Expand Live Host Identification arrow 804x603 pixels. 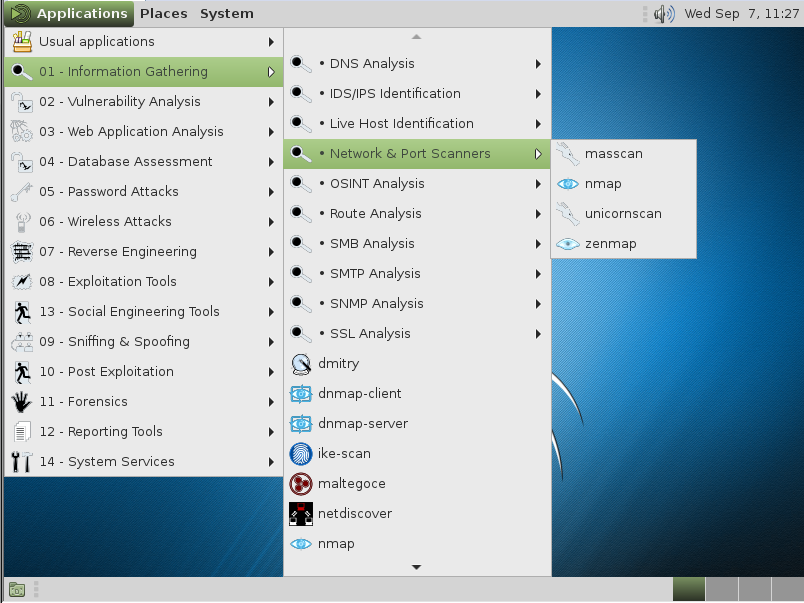tap(538, 124)
